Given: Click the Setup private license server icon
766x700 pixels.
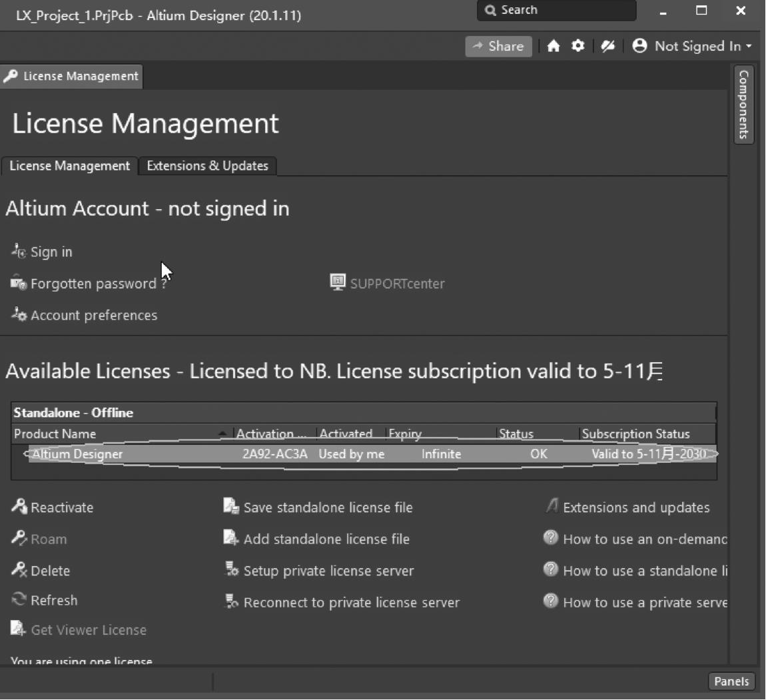Looking at the screenshot, I should [x=231, y=570].
